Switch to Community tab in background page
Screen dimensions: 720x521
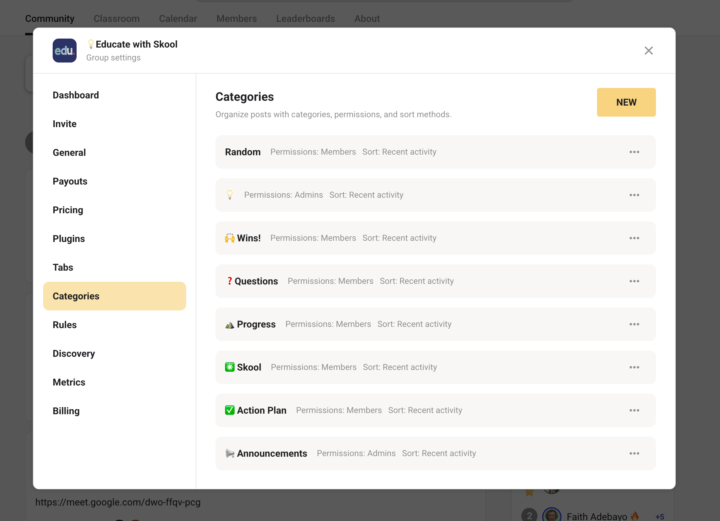[x=50, y=19]
